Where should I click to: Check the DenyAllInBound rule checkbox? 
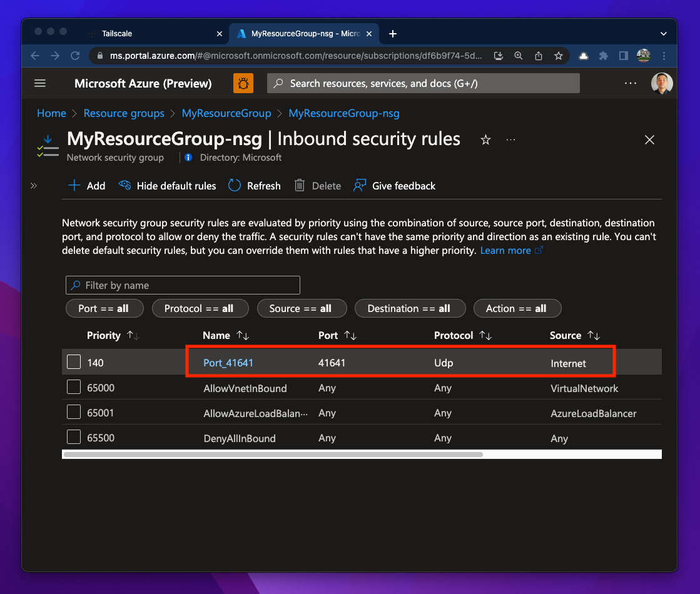pos(74,438)
